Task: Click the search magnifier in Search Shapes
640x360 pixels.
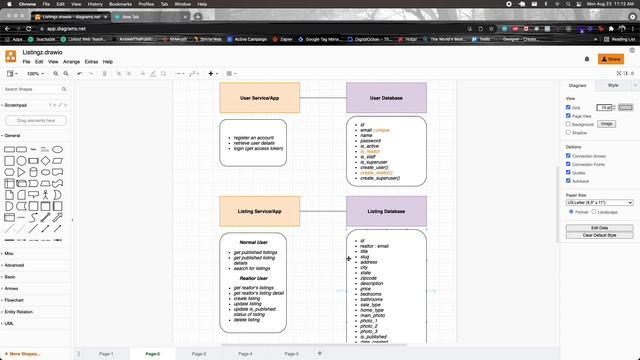Action: pos(64,89)
